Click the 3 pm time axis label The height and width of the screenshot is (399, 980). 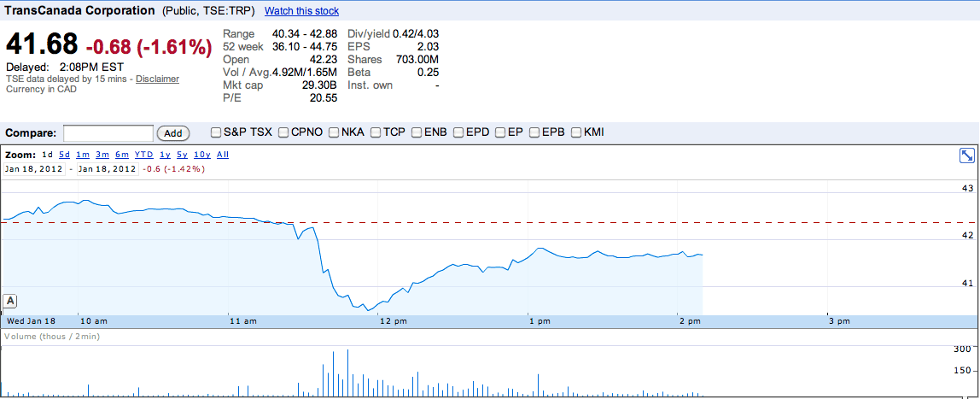pos(839,321)
